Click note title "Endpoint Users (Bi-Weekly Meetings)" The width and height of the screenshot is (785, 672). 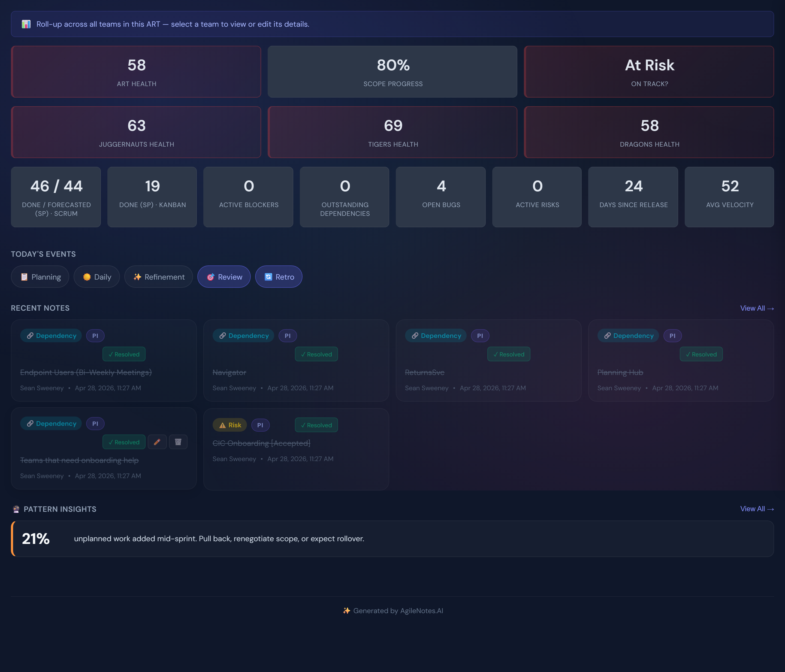point(86,372)
